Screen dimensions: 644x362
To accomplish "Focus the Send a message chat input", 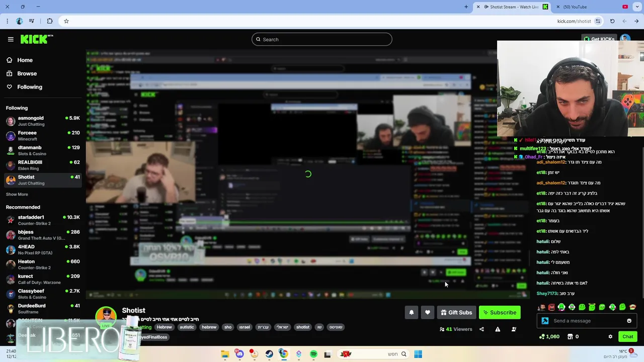I will 587,321.
